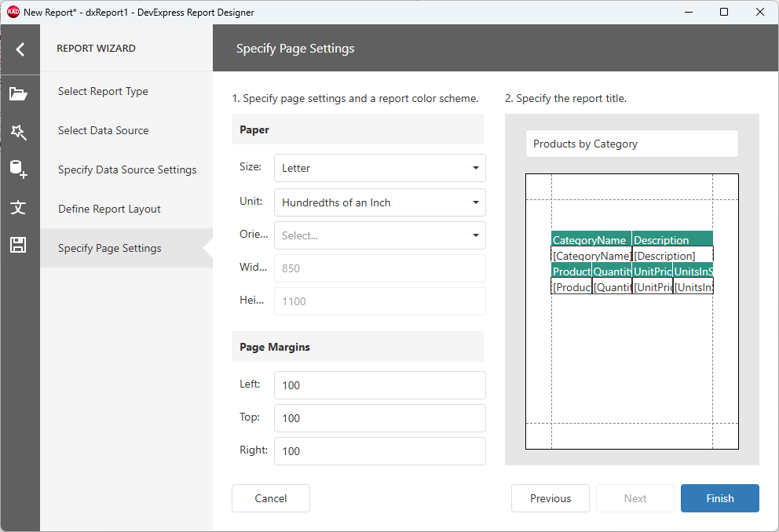Click the Top margin input field
The height and width of the screenshot is (532, 779).
click(x=379, y=418)
